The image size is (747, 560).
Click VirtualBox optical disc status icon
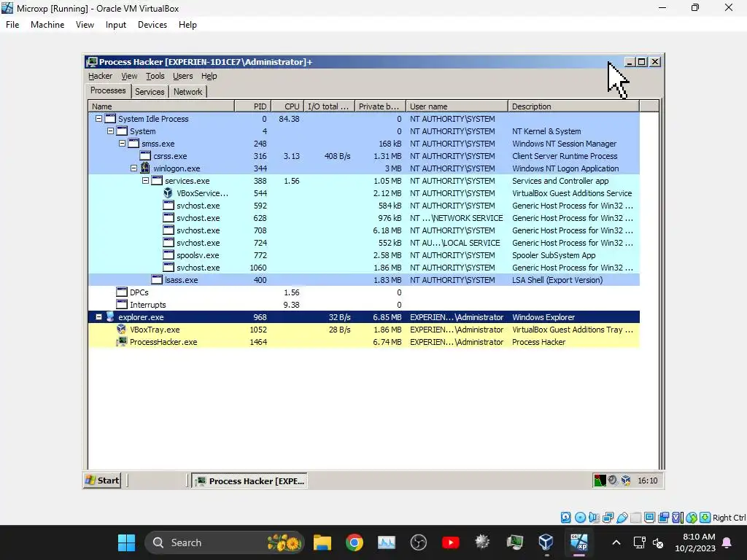580,517
